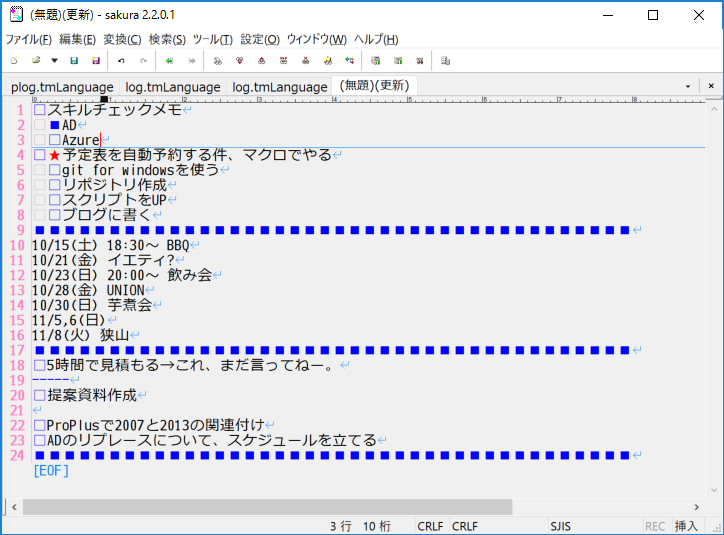This screenshot has width=724, height=535.
Task: Click the purple Save As disk icon
Action: point(96,60)
